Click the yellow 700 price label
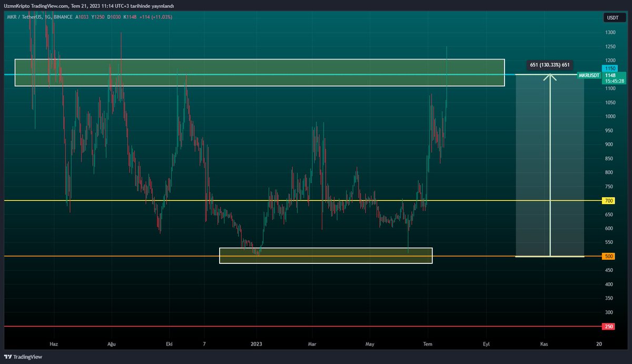Image resolution: width=632 pixels, height=364 pixels. pos(609,201)
